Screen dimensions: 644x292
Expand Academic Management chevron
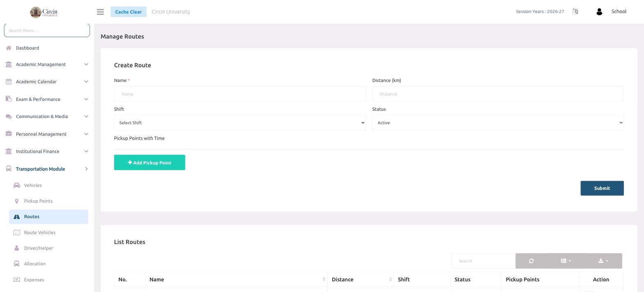(86, 64)
